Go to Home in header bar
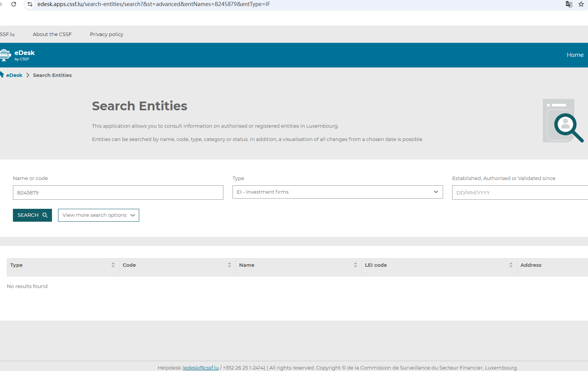The height and width of the screenshot is (371, 588). click(x=575, y=55)
